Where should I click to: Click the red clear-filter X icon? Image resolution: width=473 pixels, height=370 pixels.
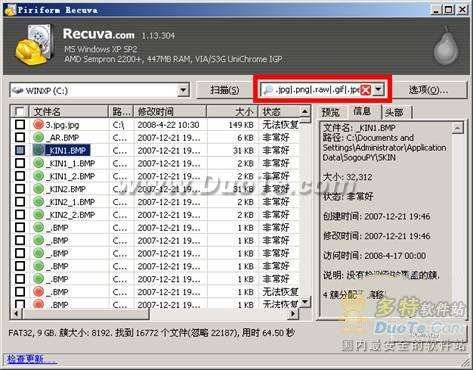coord(366,90)
